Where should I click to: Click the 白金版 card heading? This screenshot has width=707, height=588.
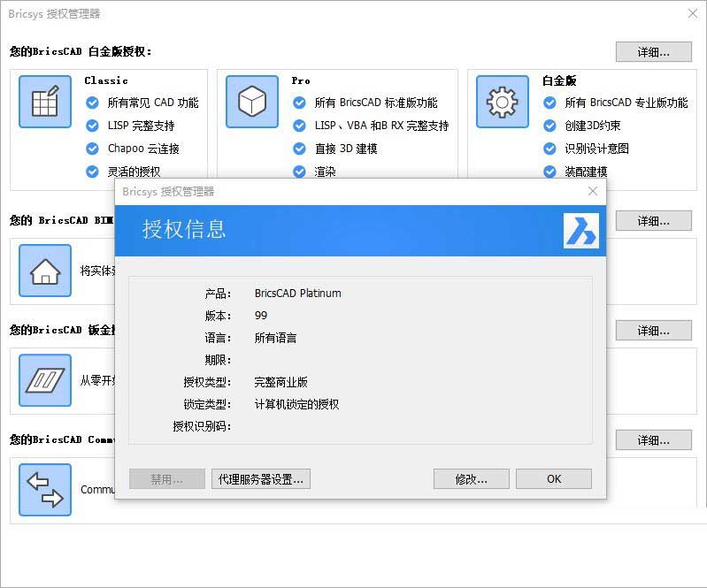[x=559, y=80]
